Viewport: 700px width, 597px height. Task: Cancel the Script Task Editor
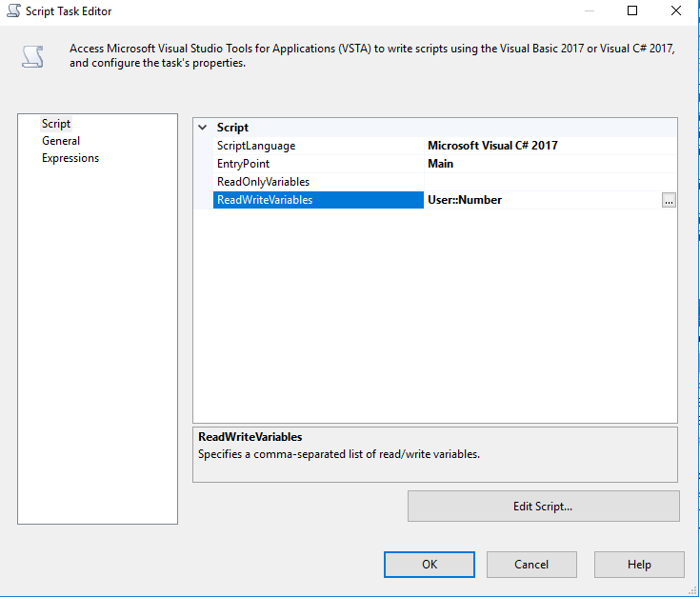click(x=531, y=565)
